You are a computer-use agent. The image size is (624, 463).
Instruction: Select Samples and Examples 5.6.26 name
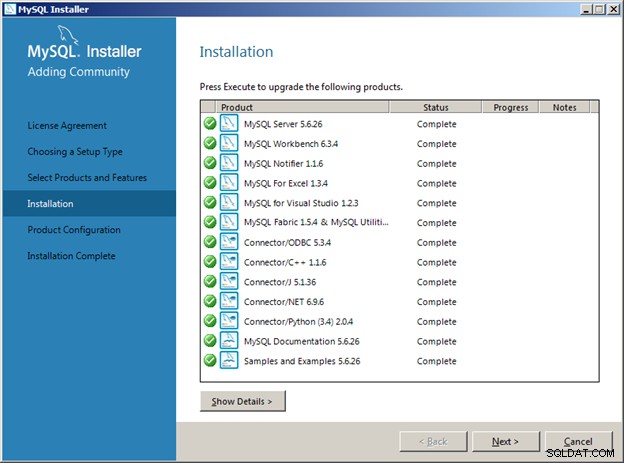302,361
